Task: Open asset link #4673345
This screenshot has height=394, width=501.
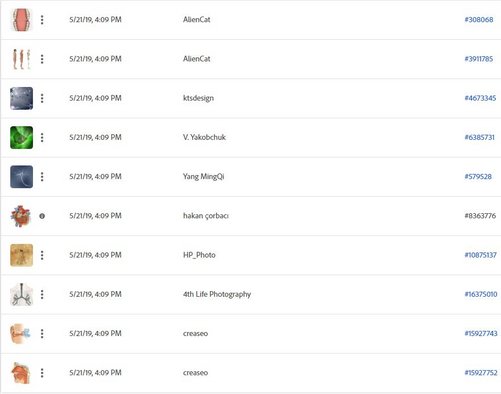Action: [480, 98]
